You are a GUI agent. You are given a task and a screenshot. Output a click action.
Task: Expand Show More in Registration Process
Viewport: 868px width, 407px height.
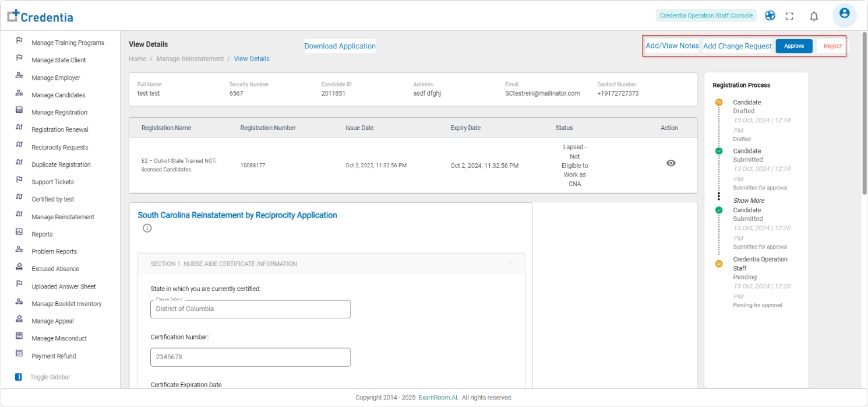tap(749, 201)
